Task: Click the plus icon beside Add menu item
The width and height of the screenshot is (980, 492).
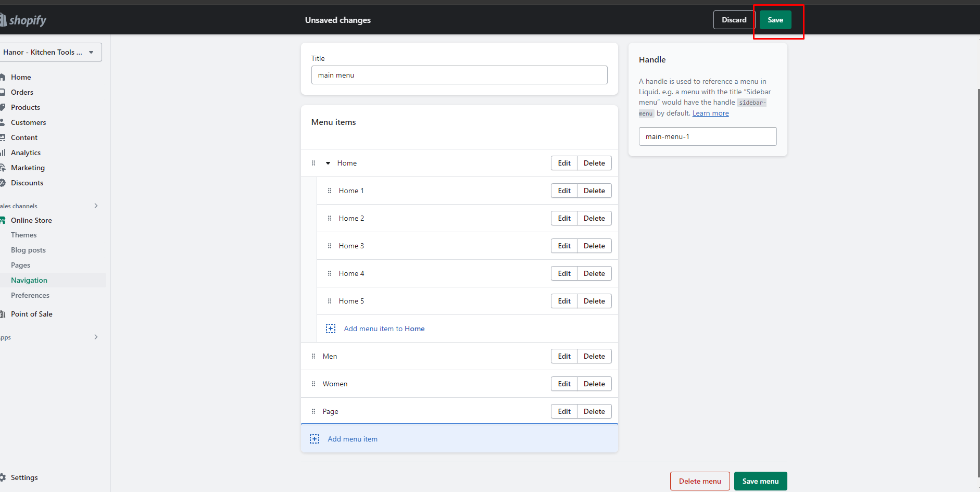Action: point(315,439)
